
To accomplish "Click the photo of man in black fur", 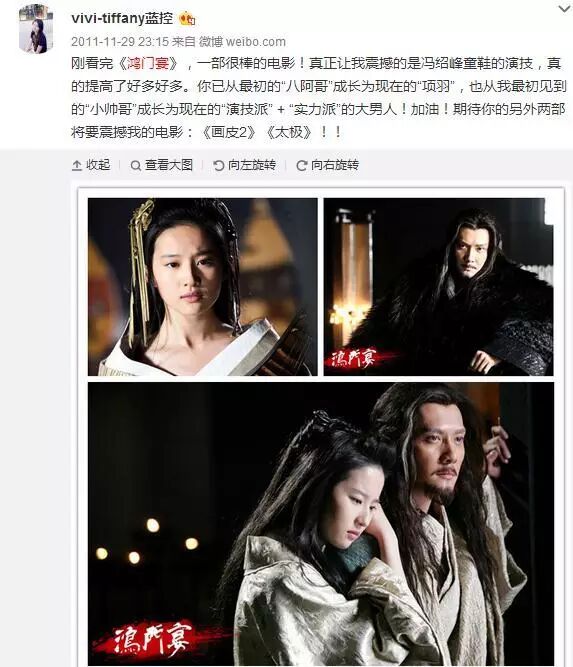I will pos(439,287).
